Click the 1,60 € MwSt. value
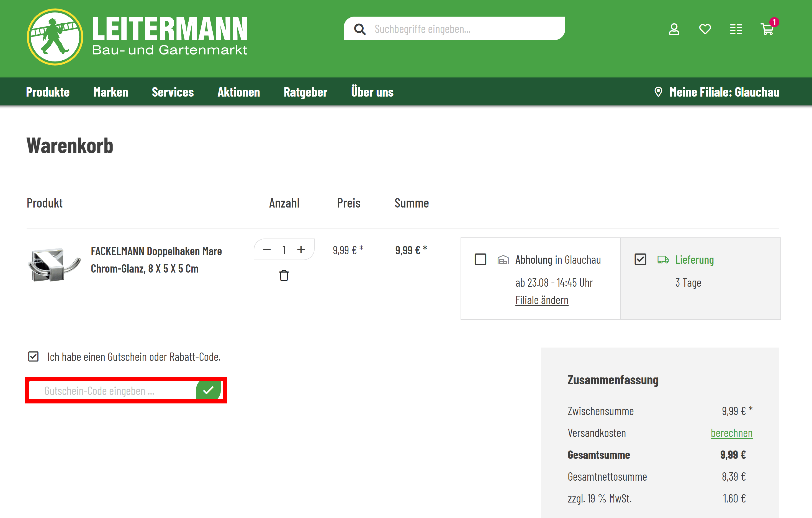The image size is (812, 518). click(x=734, y=498)
